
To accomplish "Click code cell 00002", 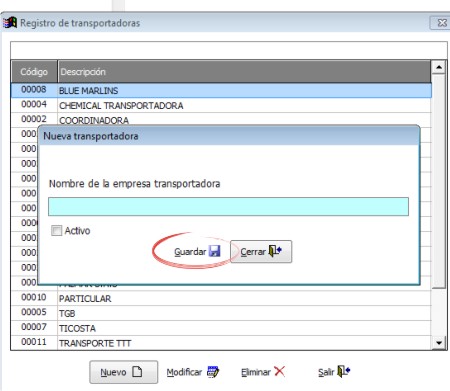I will [x=34, y=119].
